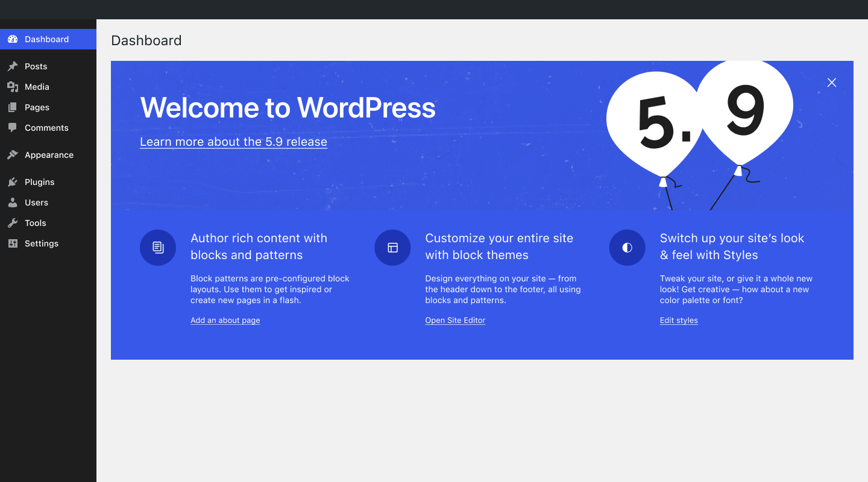Click the Add an about page link
This screenshot has height=482, width=868.
click(x=225, y=321)
